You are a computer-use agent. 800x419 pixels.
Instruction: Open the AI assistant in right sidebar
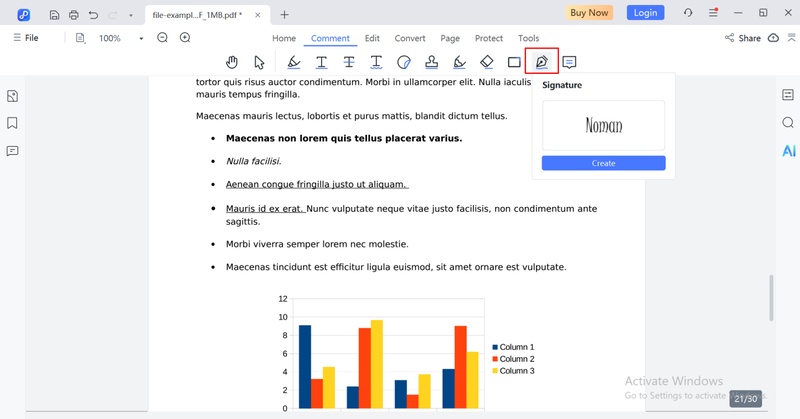tap(788, 151)
